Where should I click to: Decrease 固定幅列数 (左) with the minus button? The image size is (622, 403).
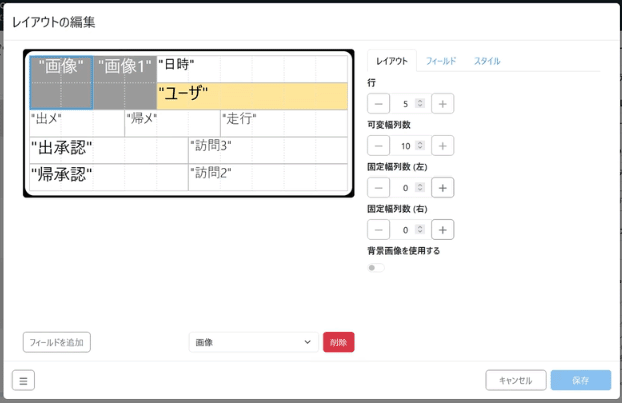379,187
